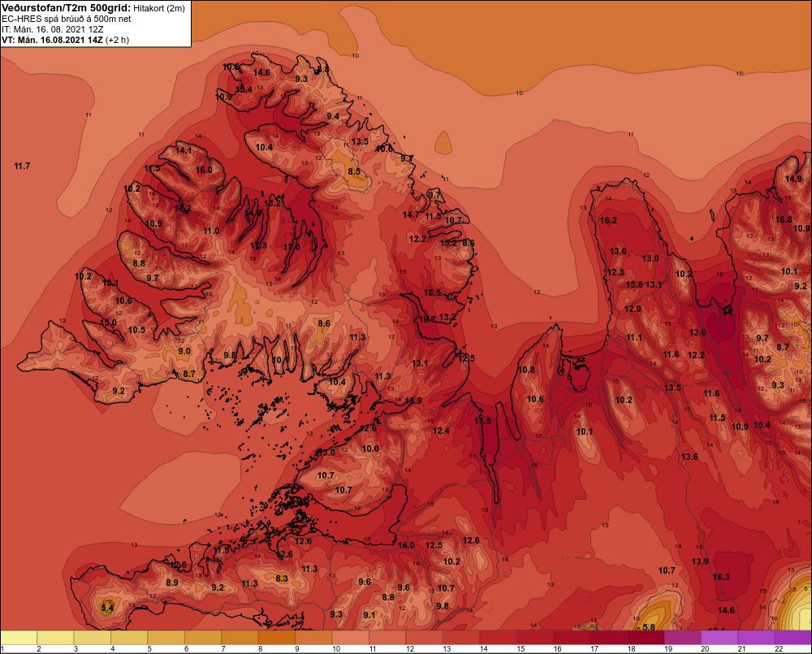Click the 'IT: Mán. 16. 08. 2021 12Z' line
This screenshot has height=654, width=812.
(x=52, y=29)
